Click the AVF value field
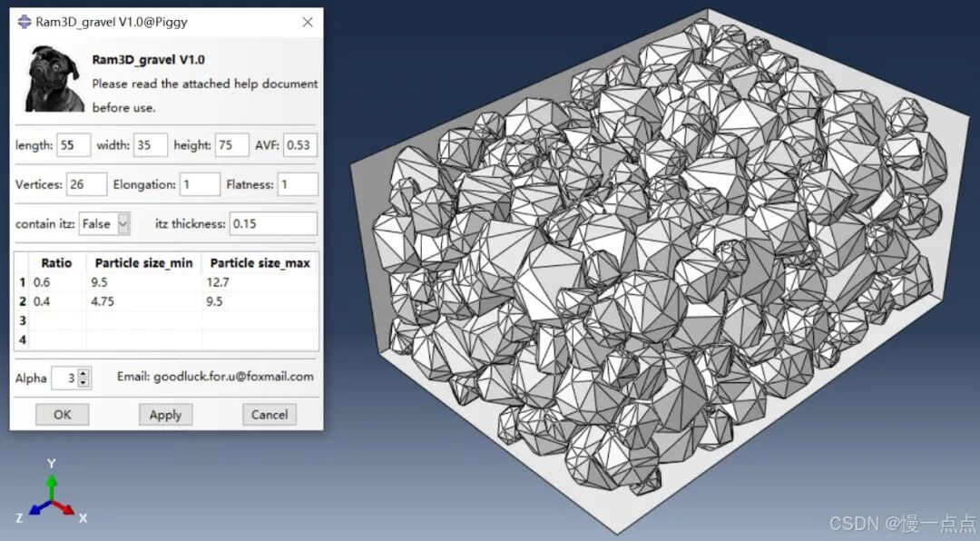Viewport: 980px width, 541px height. 300,145
